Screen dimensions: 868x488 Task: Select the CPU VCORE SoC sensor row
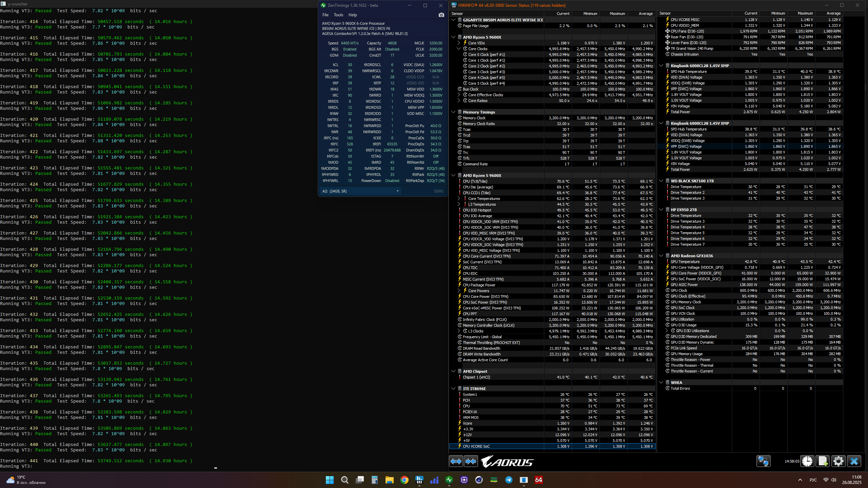(476, 446)
